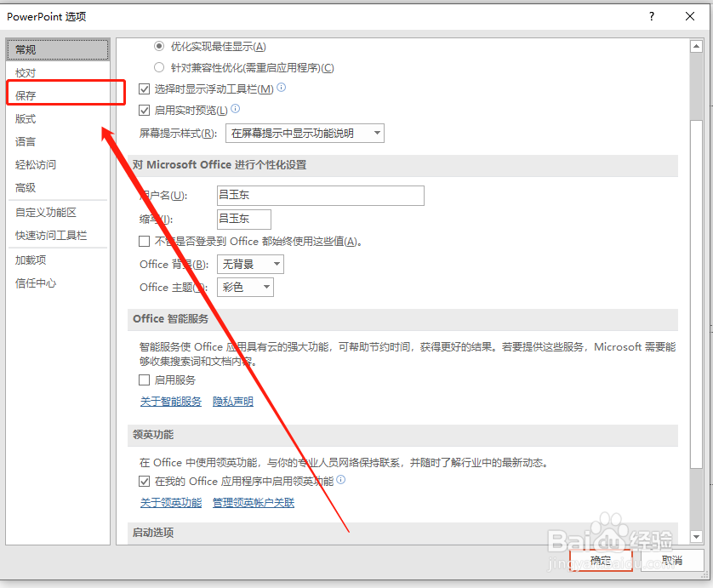Click the 缩写 initials field
Image resolution: width=713 pixels, height=588 pixels.
[244, 220]
